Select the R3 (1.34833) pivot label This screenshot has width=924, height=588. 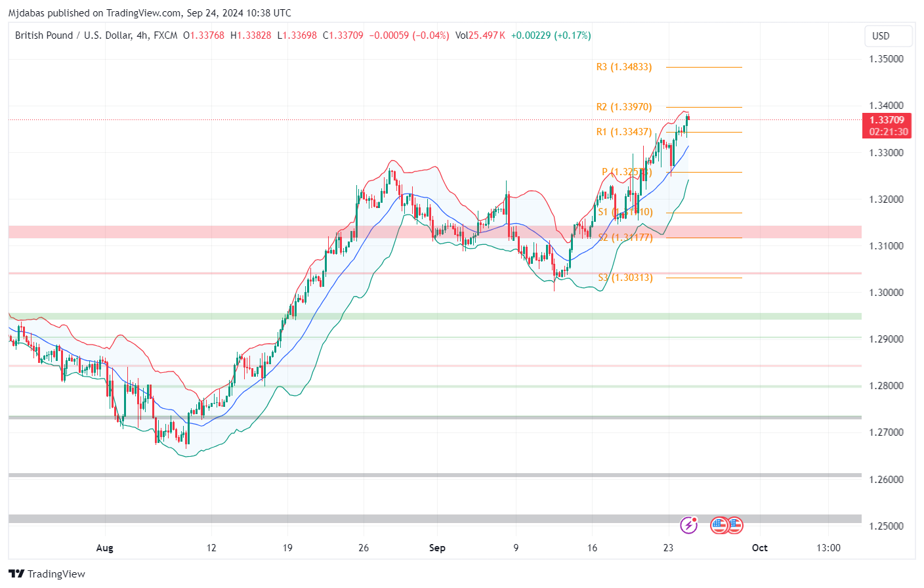(x=623, y=67)
